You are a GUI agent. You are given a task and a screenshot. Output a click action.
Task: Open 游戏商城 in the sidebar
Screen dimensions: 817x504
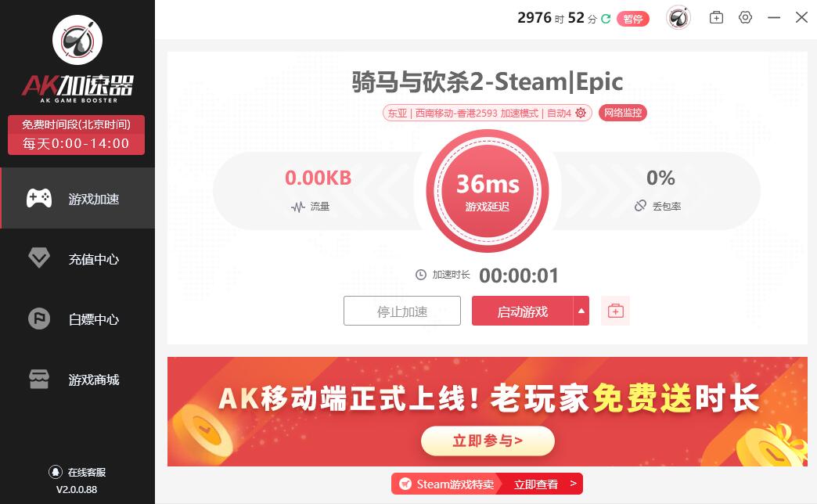point(77,380)
